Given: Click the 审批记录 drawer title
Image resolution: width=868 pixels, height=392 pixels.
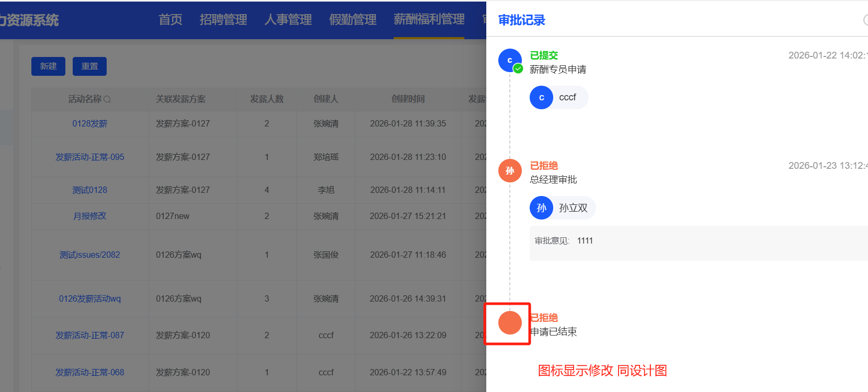Looking at the screenshot, I should pos(521,20).
